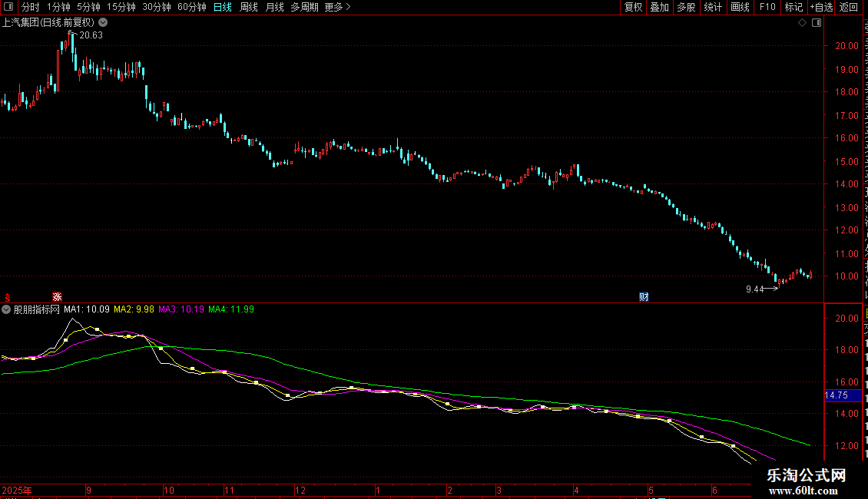The image size is (868, 499).
Task: Click the 15.00 label on the main price axis
Action: (847, 161)
